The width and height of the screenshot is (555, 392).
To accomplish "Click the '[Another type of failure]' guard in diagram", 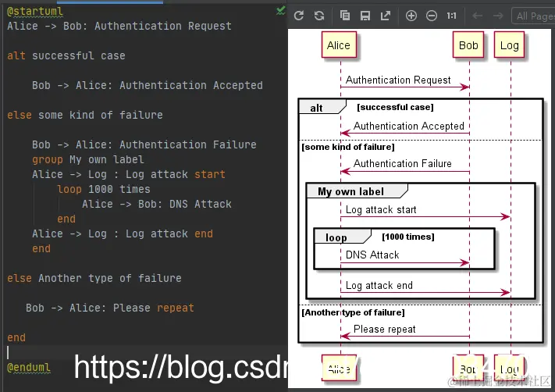I will click(353, 312).
